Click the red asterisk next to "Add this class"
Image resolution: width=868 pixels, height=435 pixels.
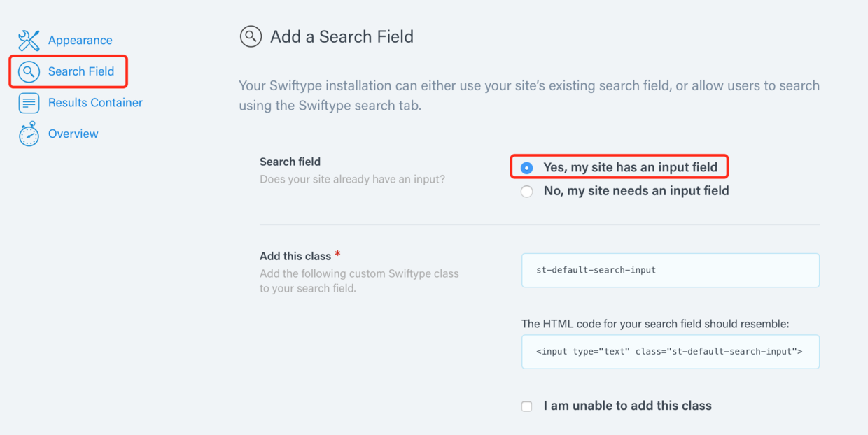pyautogui.click(x=338, y=255)
